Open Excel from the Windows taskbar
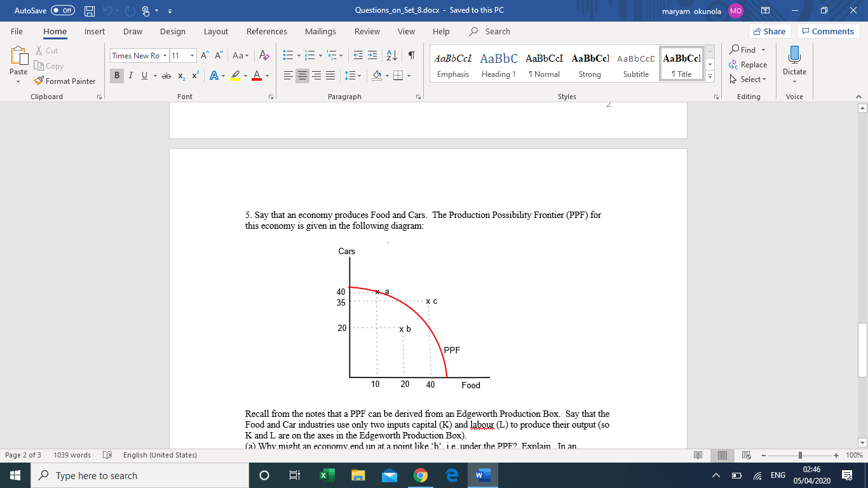 327,475
